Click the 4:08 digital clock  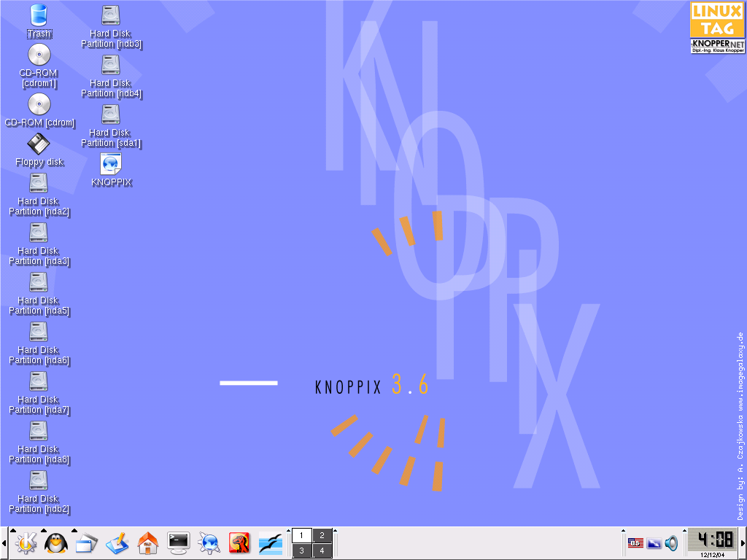coord(713,540)
